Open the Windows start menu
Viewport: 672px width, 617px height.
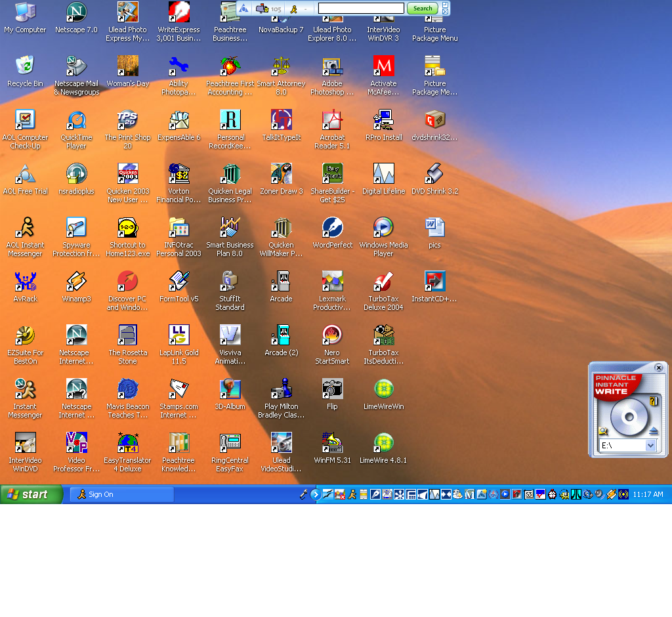pyautogui.click(x=31, y=494)
